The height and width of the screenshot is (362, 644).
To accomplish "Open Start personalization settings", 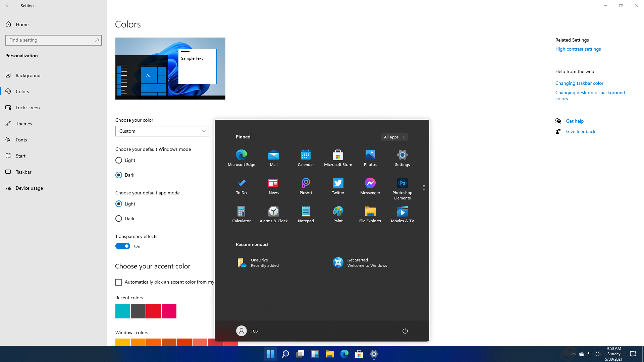I will tap(54, 156).
